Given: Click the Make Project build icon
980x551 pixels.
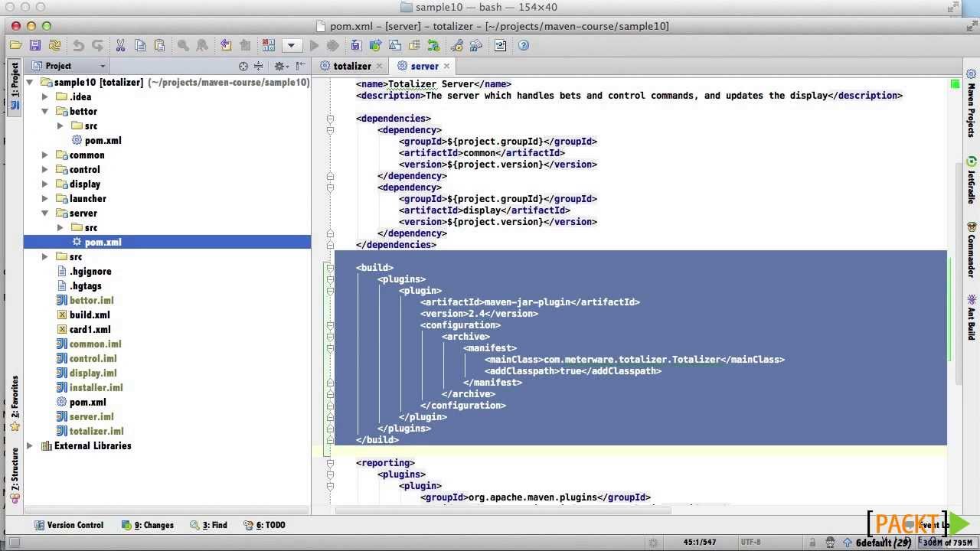Looking at the screenshot, I should (x=268, y=46).
